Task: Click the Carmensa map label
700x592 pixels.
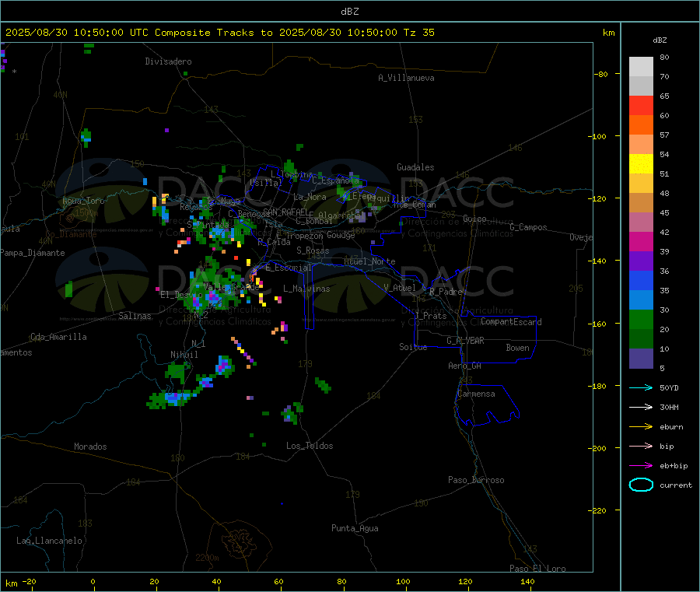Action: (x=476, y=394)
